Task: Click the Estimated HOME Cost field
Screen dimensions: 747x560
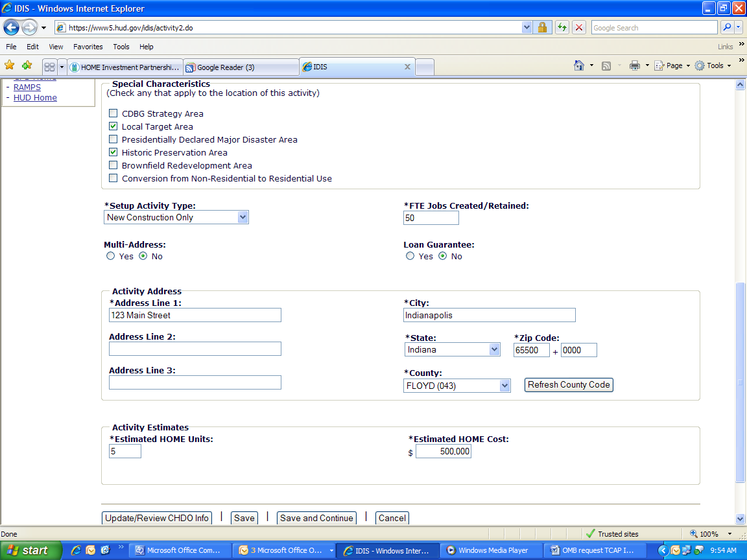Action: [x=444, y=451]
